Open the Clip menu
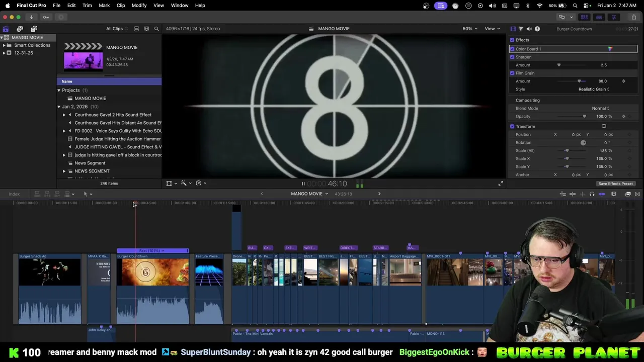The image size is (644, 362). click(121, 6)
